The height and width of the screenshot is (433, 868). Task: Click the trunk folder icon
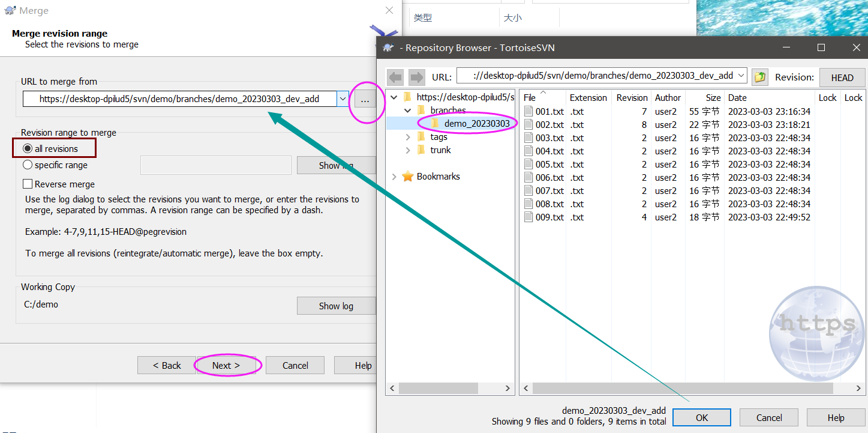pyautogui.click(x=421, y=150)
